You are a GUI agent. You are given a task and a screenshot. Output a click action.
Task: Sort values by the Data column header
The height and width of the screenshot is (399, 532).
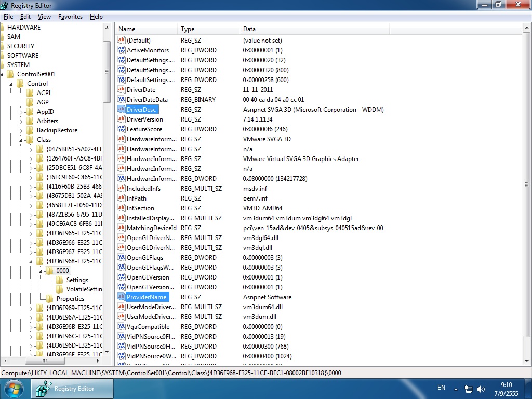click(314, 29)
